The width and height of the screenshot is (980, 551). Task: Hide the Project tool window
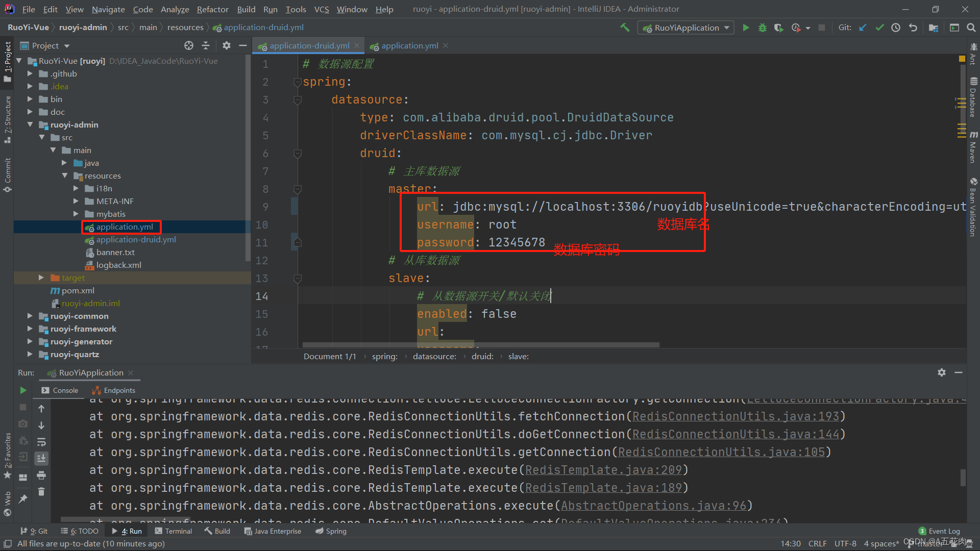(x=243, y=45)
